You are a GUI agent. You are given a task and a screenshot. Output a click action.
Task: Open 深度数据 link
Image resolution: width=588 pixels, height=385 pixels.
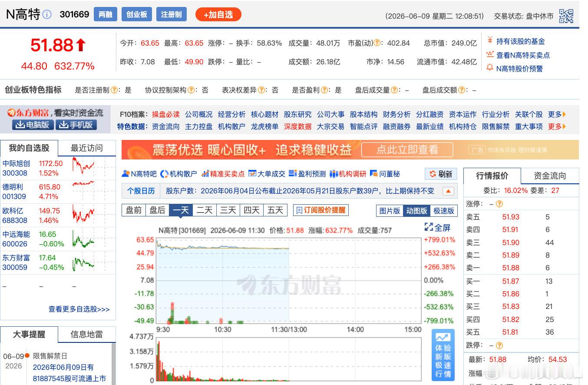pos(297,126)
